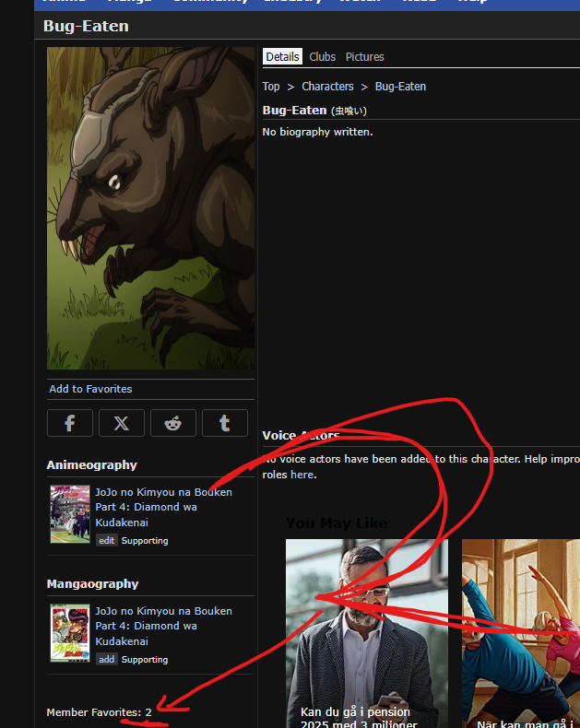Share the character on Reddit
This screenshot has width=580, height=728.
point(172,423)
